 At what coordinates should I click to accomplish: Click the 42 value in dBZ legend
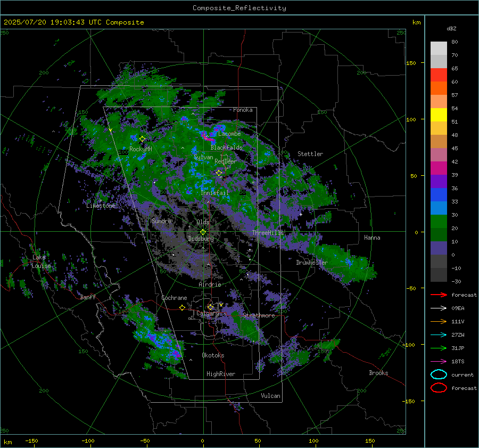455,162
